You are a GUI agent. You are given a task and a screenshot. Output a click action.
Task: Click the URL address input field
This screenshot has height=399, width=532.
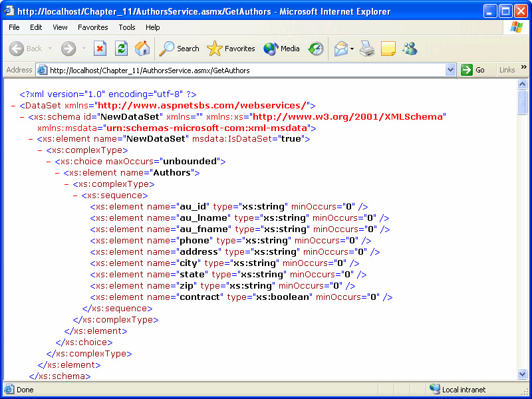point(246,70)
